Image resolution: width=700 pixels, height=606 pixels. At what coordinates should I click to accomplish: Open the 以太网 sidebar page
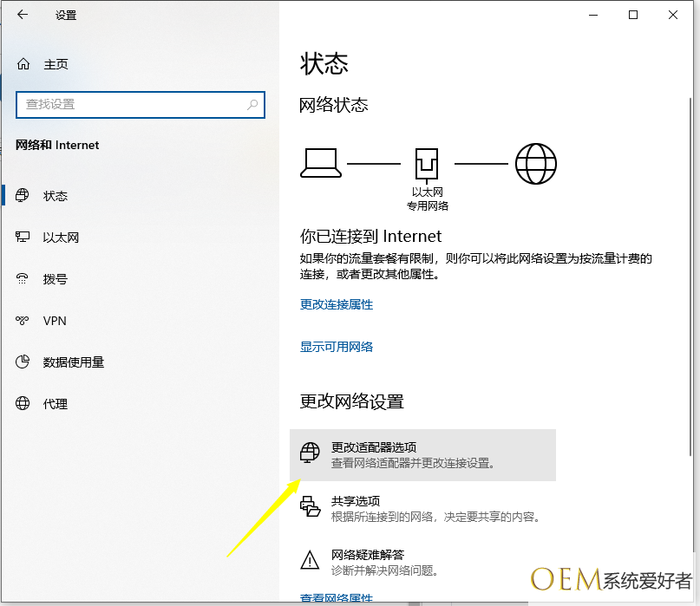point(61,238)
